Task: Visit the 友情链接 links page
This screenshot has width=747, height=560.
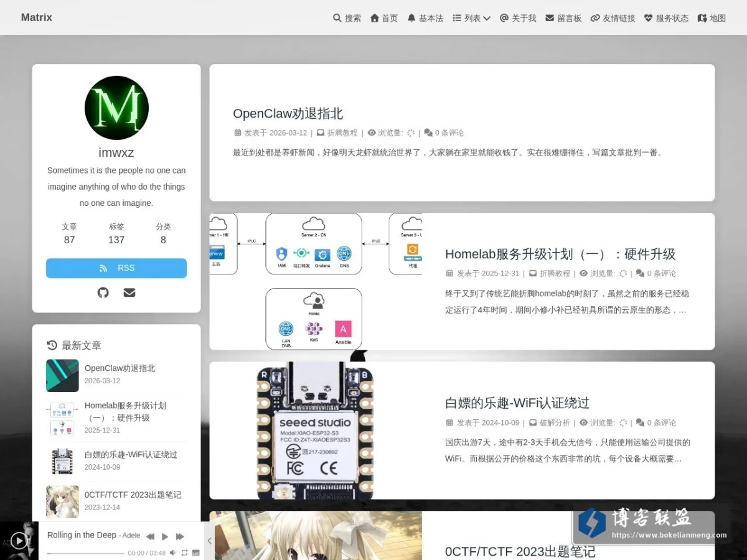Action: [613, 18]
